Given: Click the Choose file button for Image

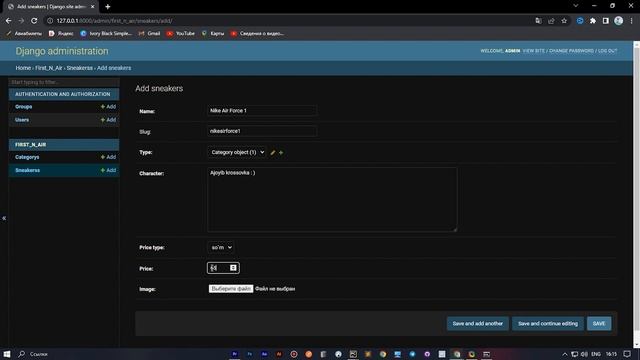Looking at the screenshot, I should [x=231, y=289].
